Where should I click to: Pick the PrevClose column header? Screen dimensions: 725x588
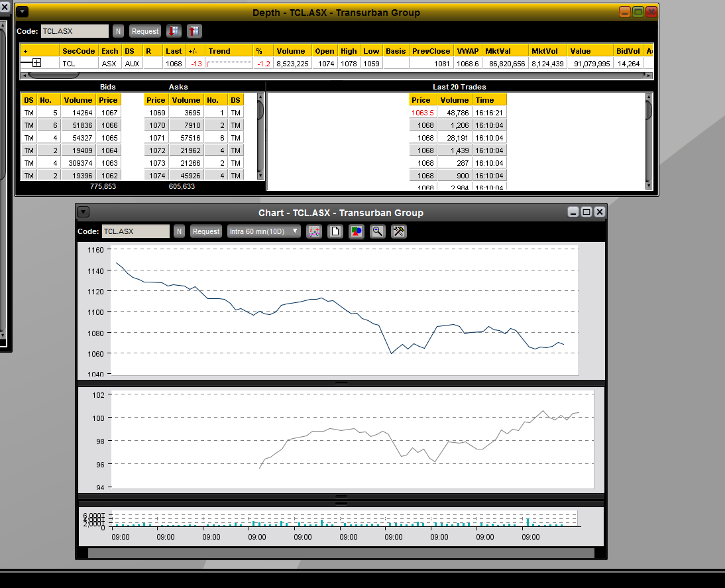click(431, 51)
